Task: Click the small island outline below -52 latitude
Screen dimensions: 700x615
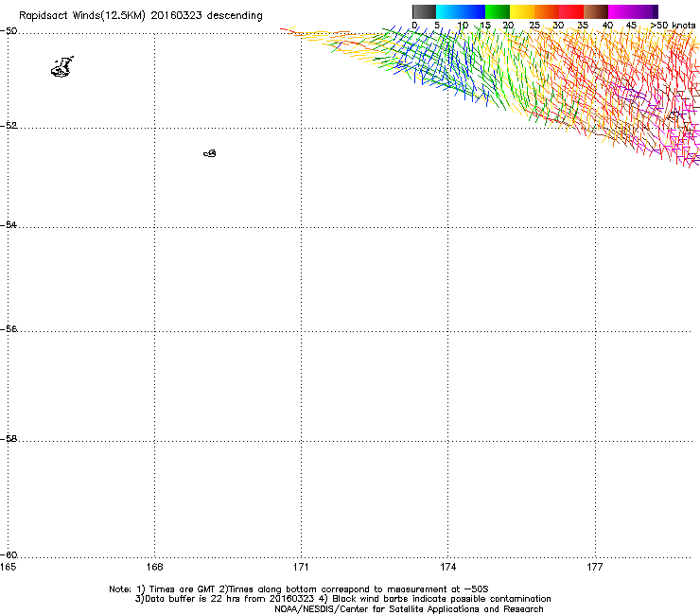Action: [210, 153]
